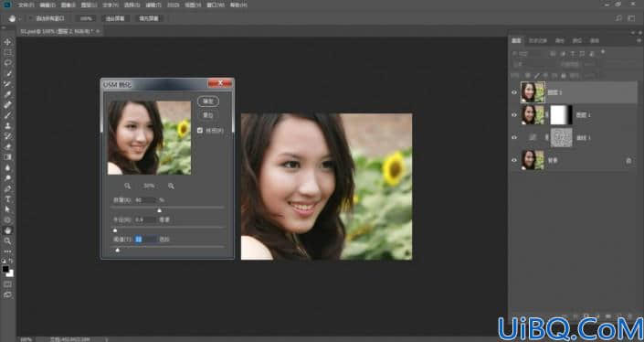Open the Layers panel flyout menu
Viewport: 644px width, 342px height.
[639, 41]
